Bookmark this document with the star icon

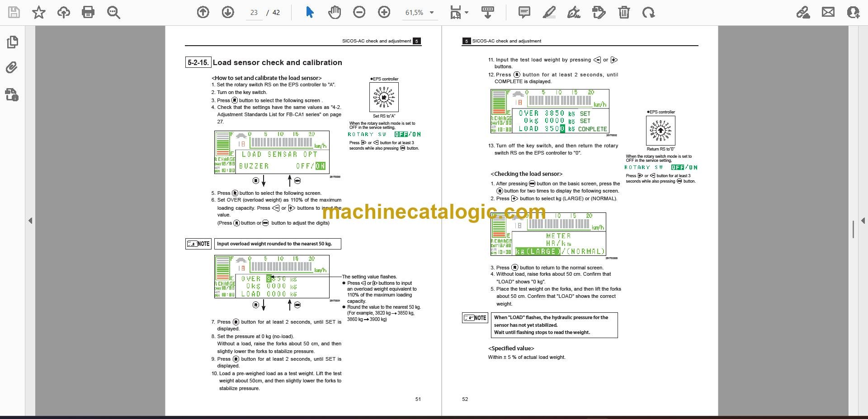(x=39, y=12)
